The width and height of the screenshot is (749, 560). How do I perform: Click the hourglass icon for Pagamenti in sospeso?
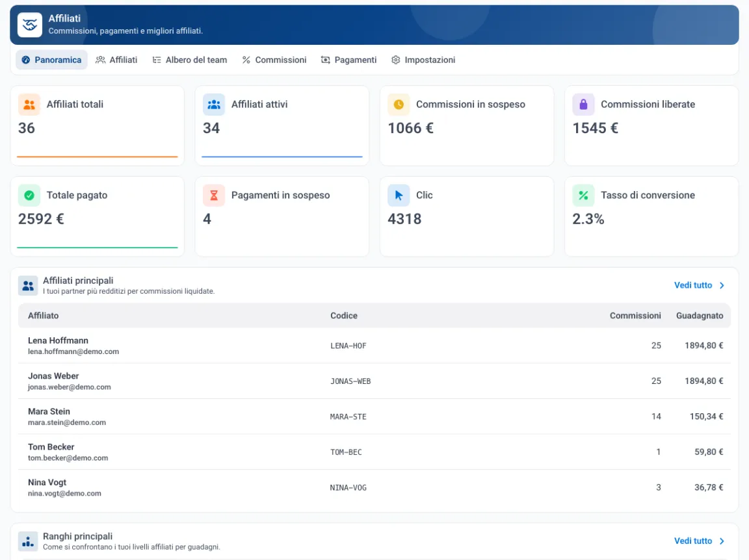(x=214, y=196)
